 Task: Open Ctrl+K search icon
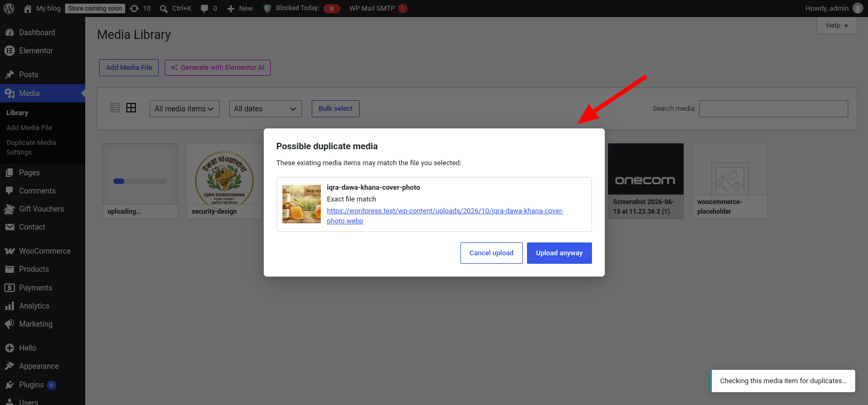pos(164,9)
